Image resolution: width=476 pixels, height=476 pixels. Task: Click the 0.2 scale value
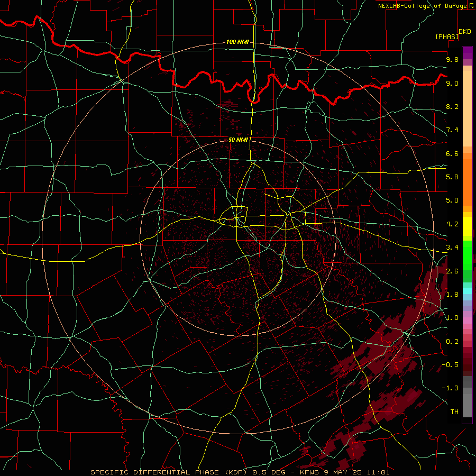pyautogui.click(x=452, y=342)
